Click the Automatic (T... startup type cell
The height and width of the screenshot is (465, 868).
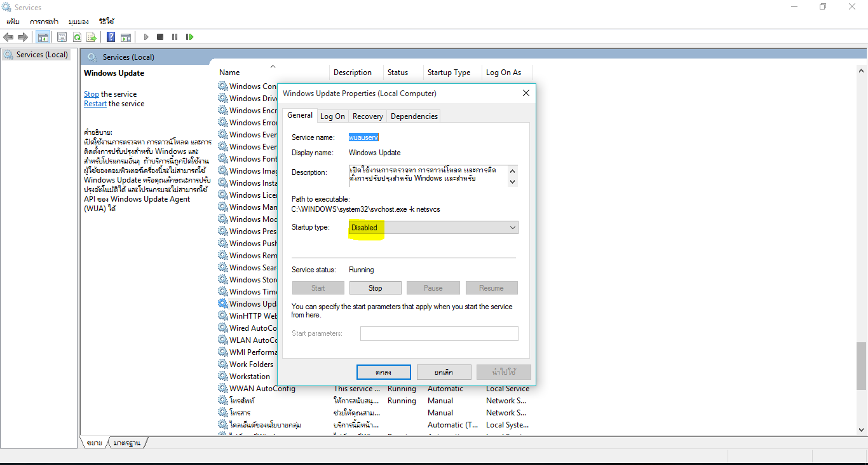(x=452, y=425)
